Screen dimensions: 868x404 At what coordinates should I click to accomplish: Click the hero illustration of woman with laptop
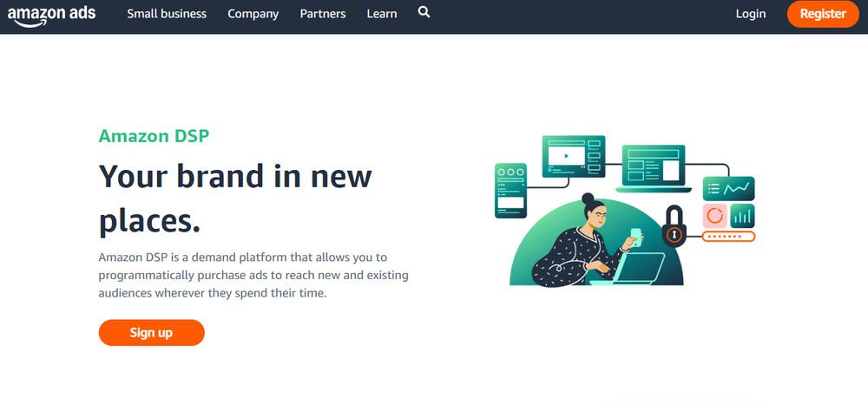[624, 211]
